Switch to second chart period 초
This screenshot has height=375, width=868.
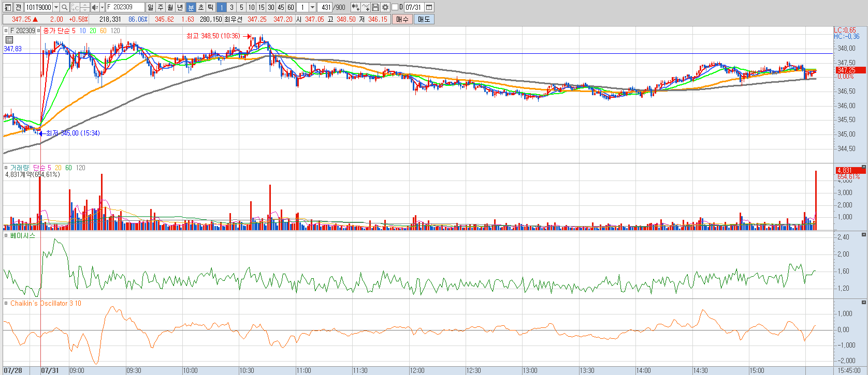[200, 7]
